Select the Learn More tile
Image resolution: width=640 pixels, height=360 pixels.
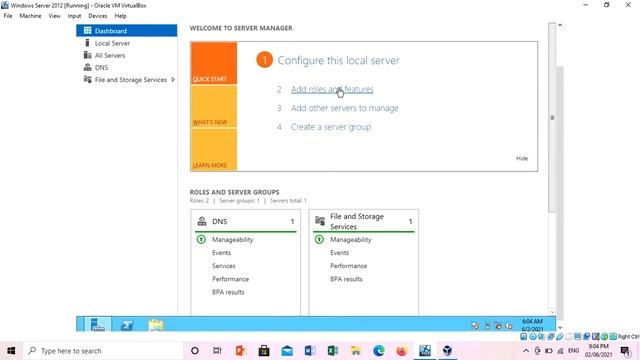(214, 149)
